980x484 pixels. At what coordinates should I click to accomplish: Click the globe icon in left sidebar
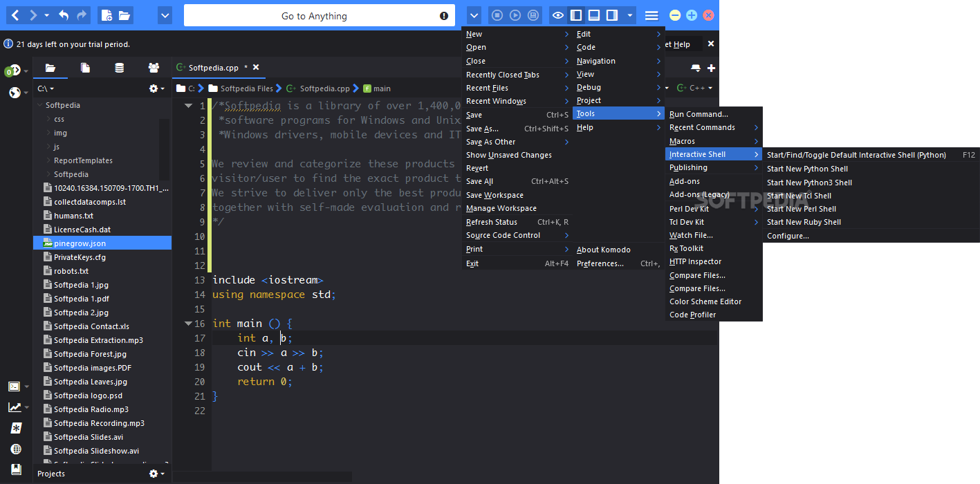click(x=15, y=92)
